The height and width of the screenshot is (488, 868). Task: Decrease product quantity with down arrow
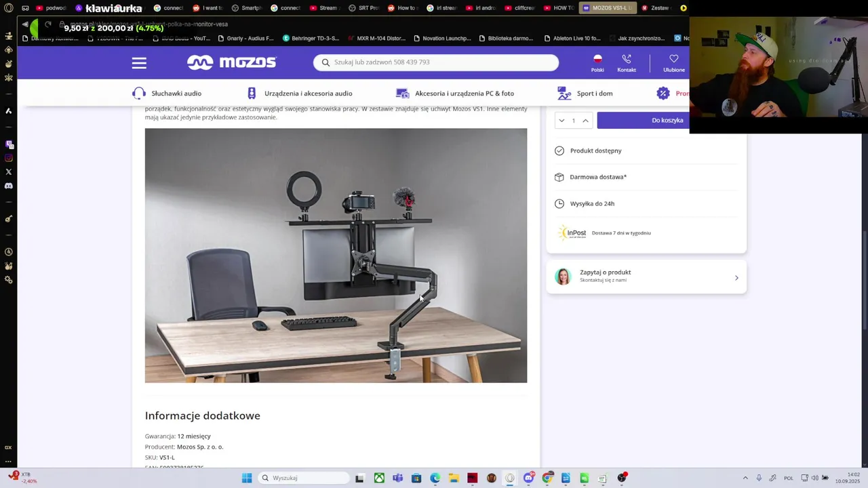(x=561, y=121)
